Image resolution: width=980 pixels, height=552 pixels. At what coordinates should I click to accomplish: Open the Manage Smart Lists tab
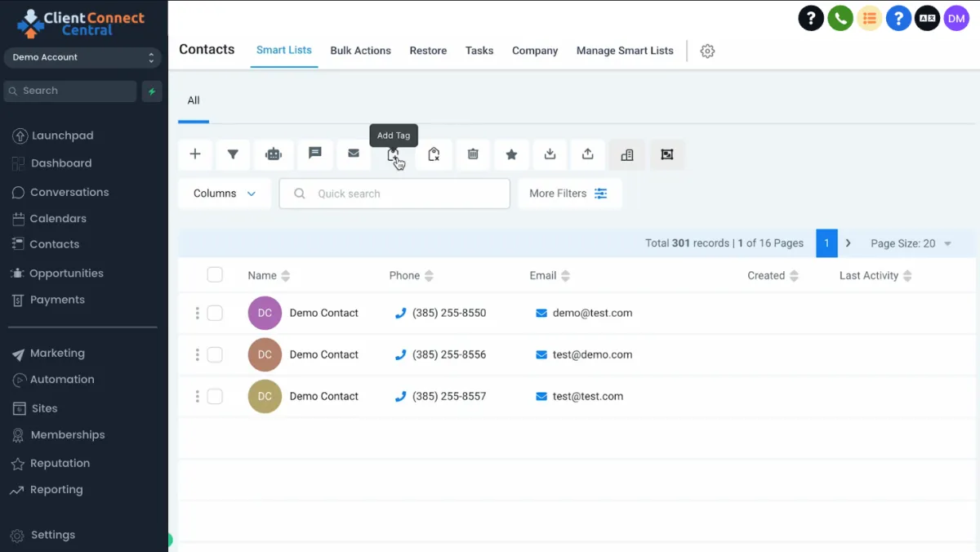tap(625, 51)
